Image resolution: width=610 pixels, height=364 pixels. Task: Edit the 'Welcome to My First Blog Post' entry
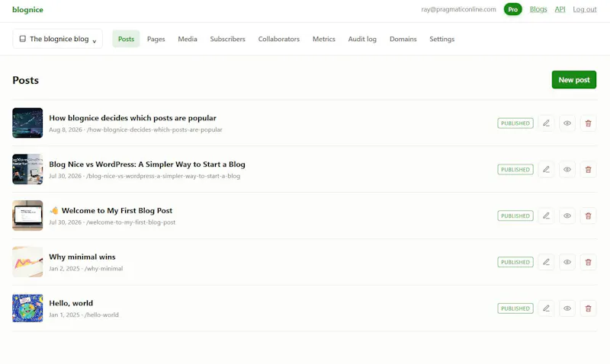546,216
